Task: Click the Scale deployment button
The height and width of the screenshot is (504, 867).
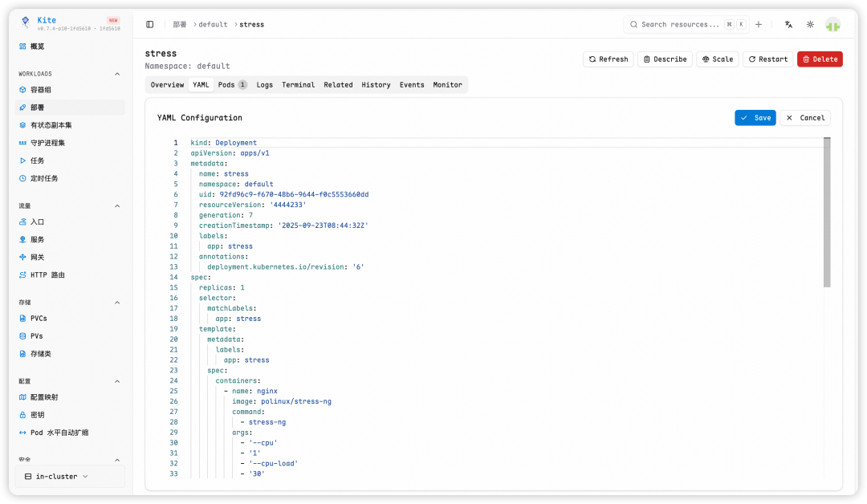Action: [x=717, y=59]
